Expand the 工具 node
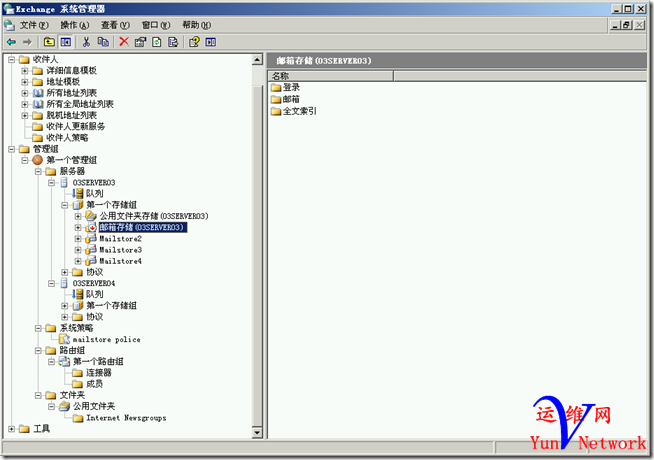This screenshot has height=460, width=654. [12, 429]
